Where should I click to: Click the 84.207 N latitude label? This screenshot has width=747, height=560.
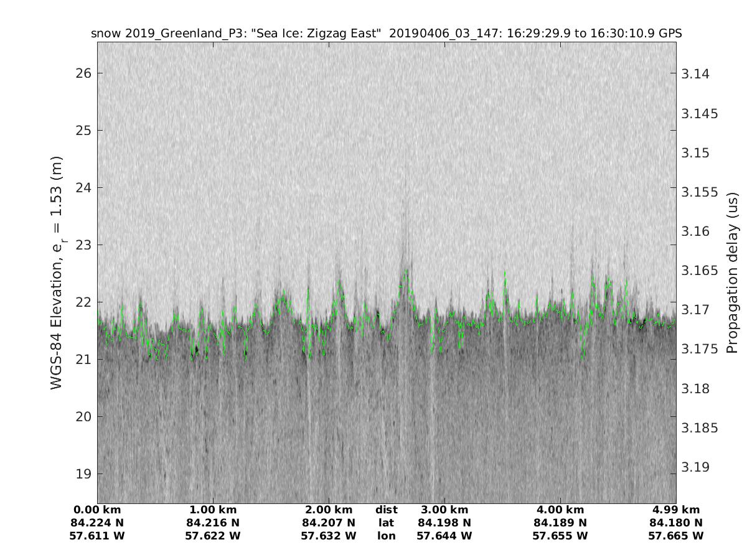329,523
